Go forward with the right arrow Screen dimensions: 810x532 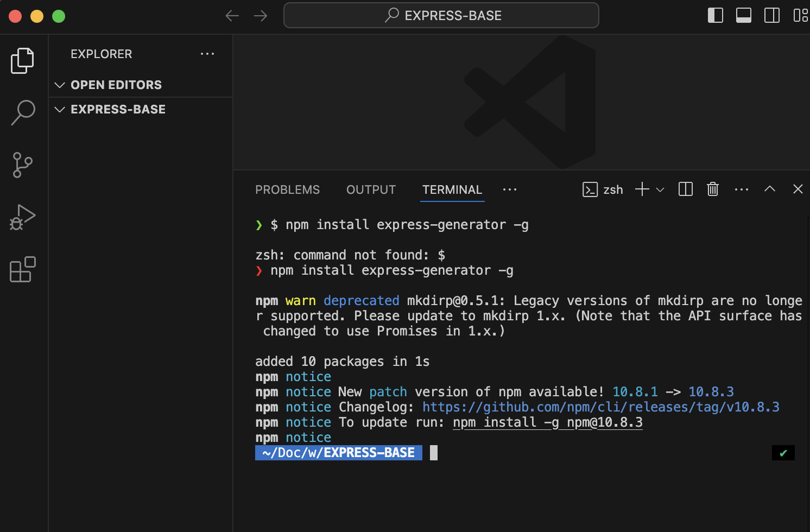tap(261, 16)
